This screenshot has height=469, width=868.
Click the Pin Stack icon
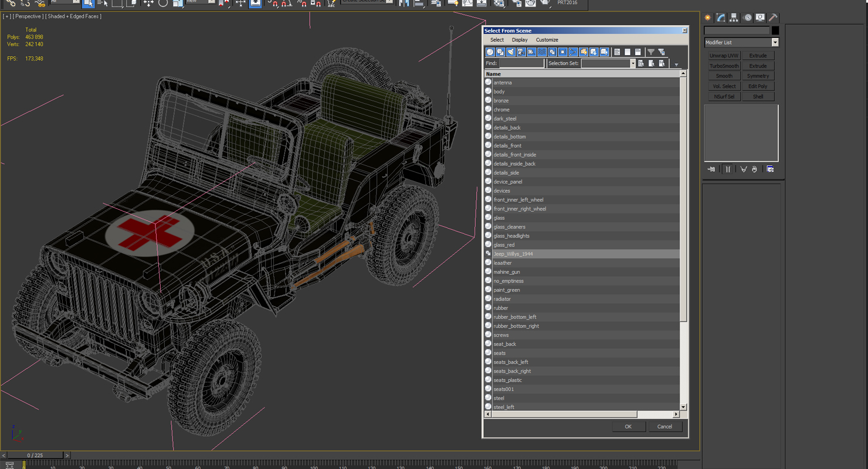coord(711,169)
